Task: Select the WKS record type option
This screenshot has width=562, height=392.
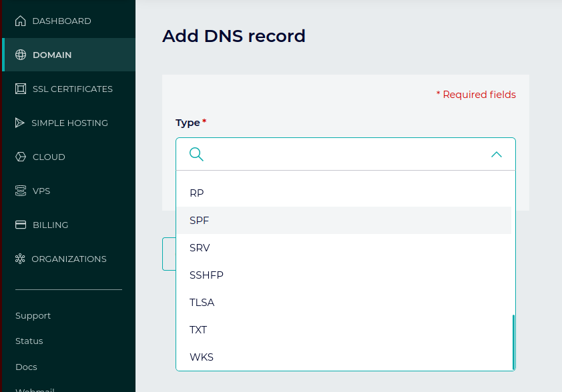Action: click(x=201, y=357)
